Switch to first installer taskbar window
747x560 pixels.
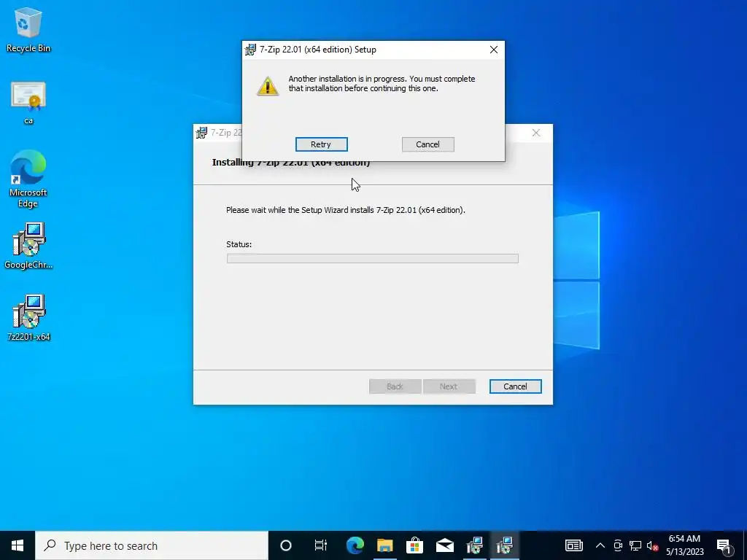pos(474,545)
